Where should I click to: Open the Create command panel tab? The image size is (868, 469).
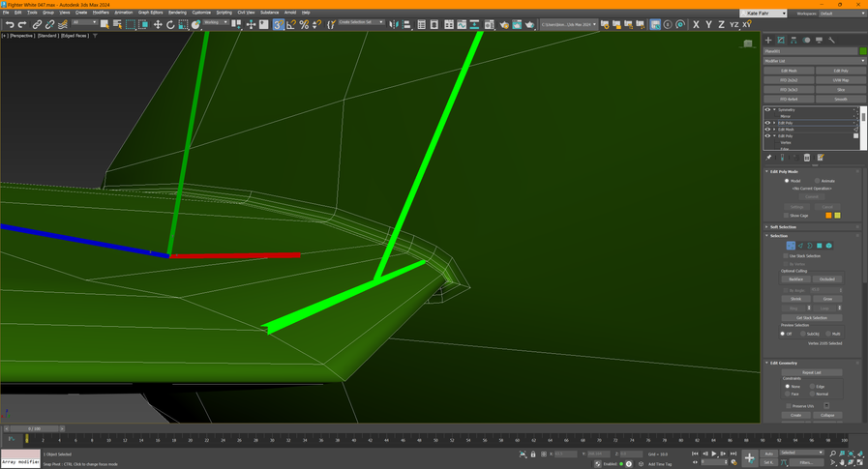point(768,40)
